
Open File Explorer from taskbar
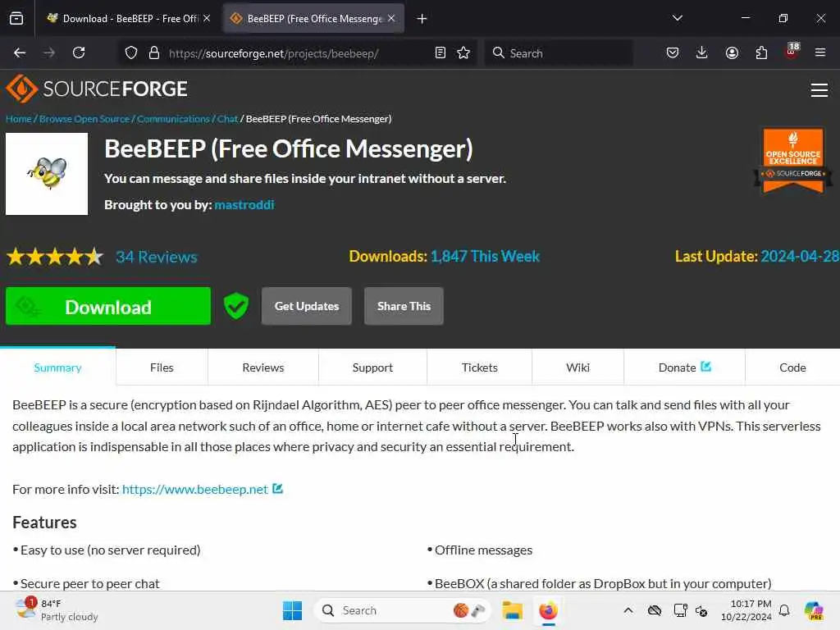pos(512,610)
